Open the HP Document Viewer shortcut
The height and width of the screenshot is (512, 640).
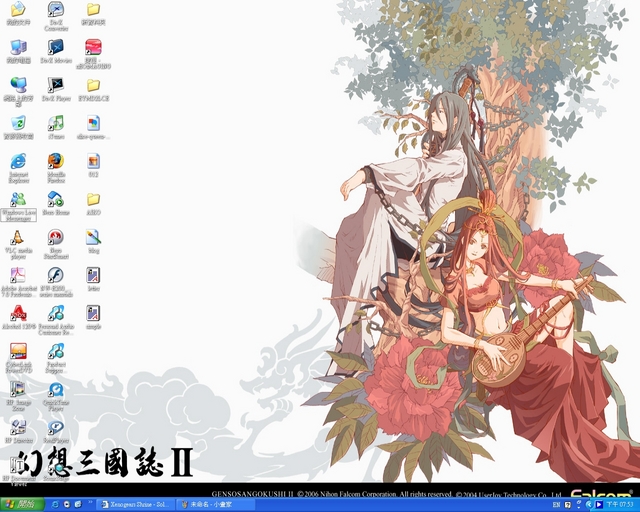pos(18,465)
